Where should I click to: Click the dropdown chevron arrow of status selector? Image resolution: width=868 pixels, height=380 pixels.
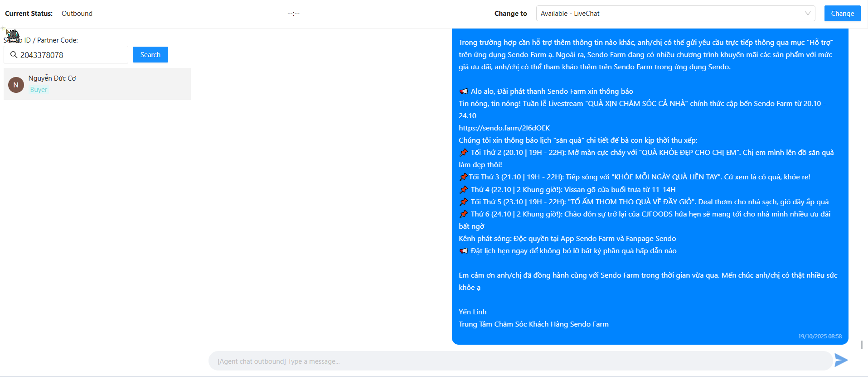click(x=807, y=14)
